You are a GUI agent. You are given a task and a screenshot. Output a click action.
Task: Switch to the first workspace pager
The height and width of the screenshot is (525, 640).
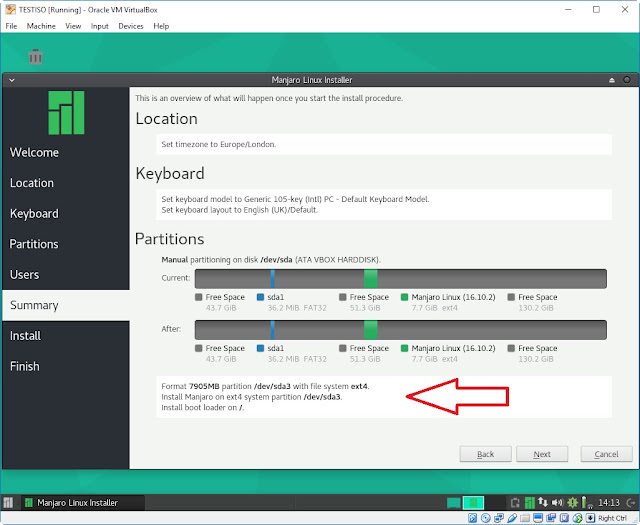click(453, 503)
